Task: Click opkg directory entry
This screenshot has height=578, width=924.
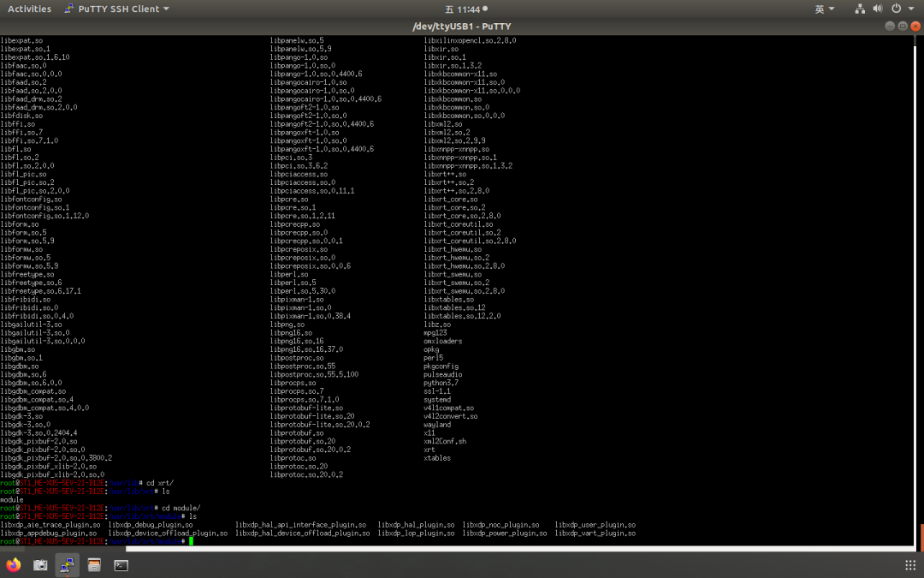Action: point(431,349)
